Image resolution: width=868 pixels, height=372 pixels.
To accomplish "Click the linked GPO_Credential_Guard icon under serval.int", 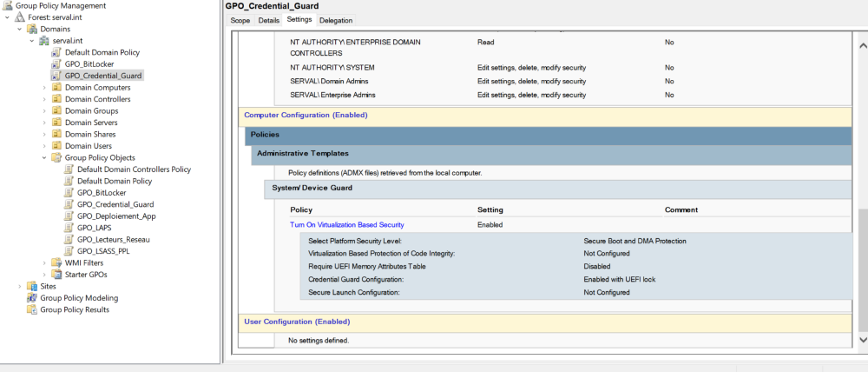I will [x=56, y=76].
